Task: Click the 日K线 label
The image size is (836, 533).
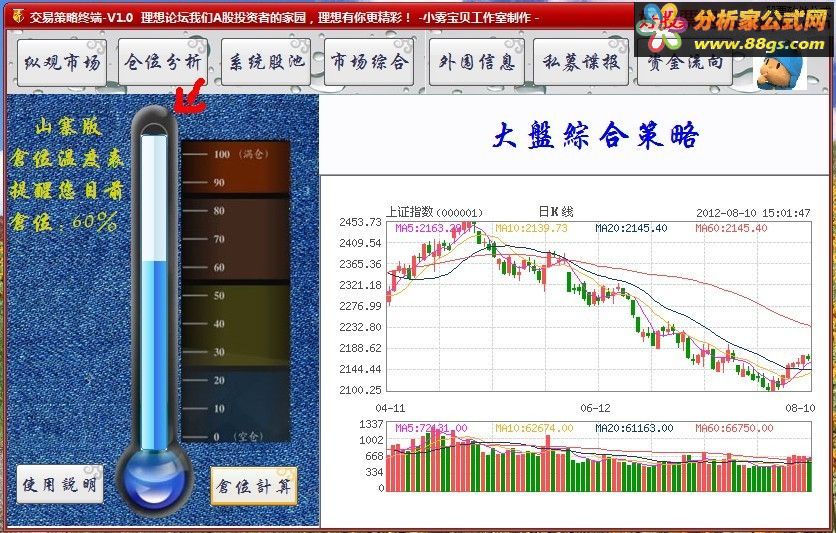Action: (x=556, y=212)
